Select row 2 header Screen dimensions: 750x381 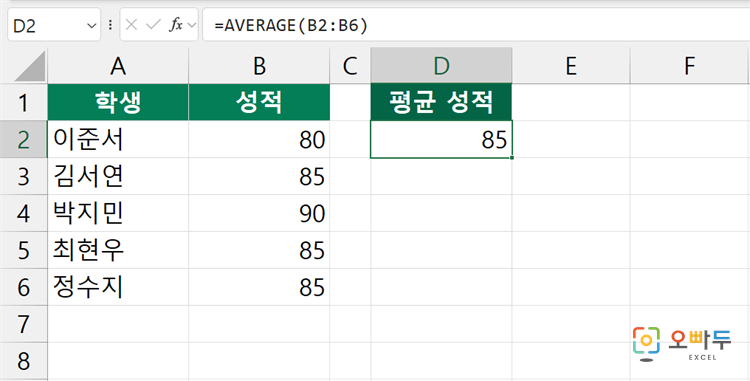23,139
